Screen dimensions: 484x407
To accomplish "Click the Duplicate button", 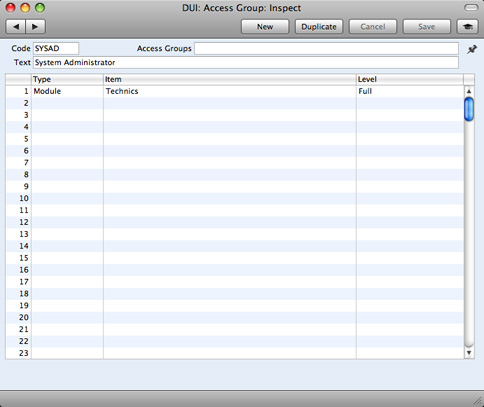I will tap(319, 27).
